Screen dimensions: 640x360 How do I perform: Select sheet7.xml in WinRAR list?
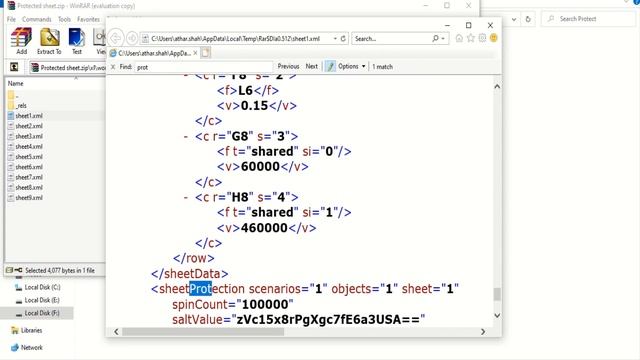[x=29, y=177]
